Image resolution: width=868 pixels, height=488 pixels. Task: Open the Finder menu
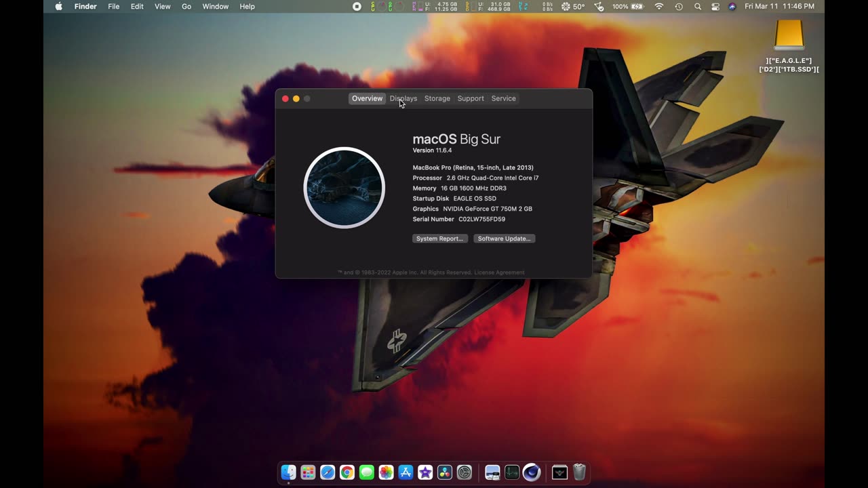85,6
